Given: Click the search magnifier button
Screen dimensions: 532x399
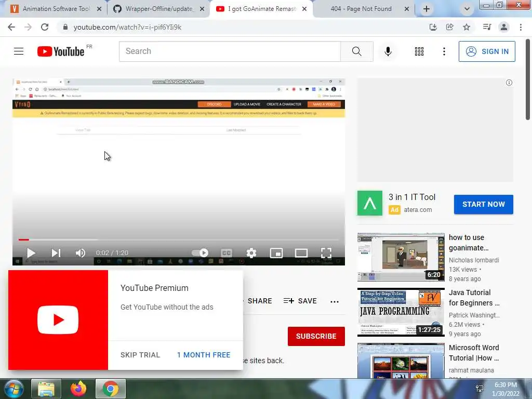Looking at the screenshot, I should (356, 51).
